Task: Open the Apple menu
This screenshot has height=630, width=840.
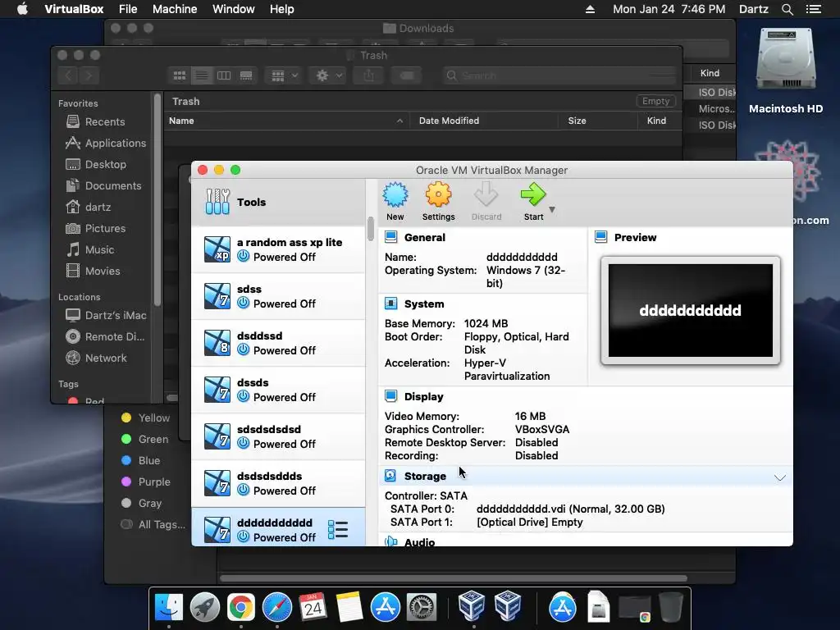Action: tap(22, 9)
